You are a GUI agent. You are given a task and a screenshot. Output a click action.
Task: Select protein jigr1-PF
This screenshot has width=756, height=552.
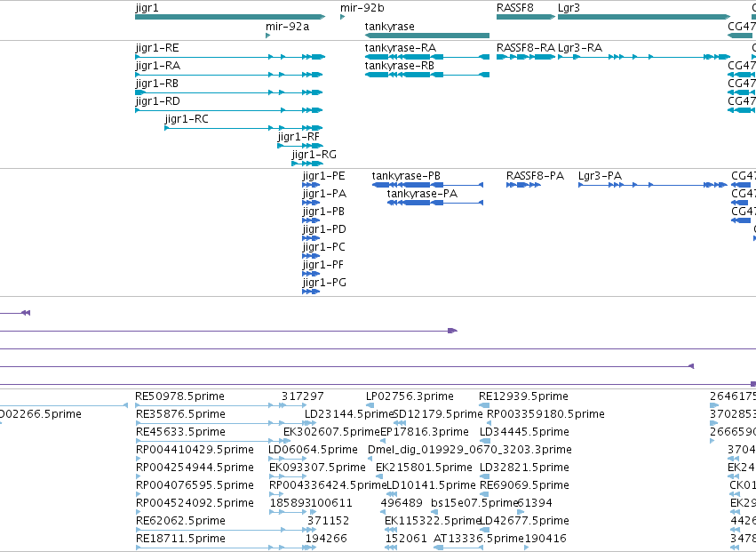[311, 274]
